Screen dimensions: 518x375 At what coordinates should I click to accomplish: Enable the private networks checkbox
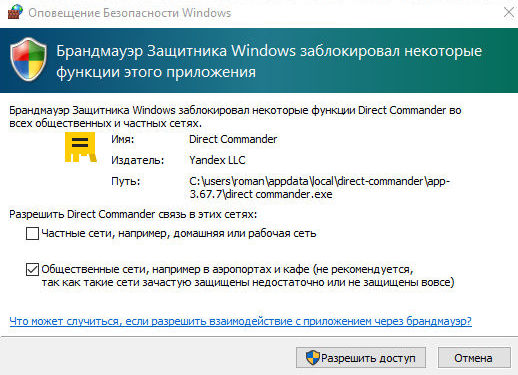click(32, 233)
